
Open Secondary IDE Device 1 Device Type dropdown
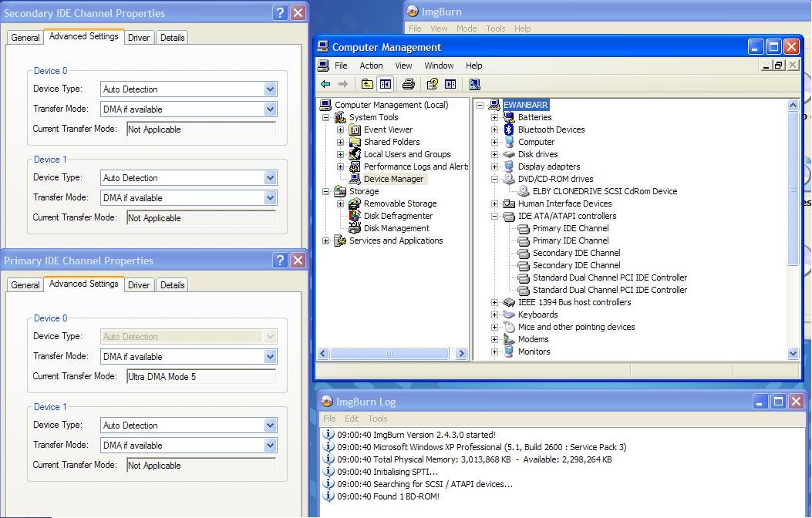(x=271, y=178)
